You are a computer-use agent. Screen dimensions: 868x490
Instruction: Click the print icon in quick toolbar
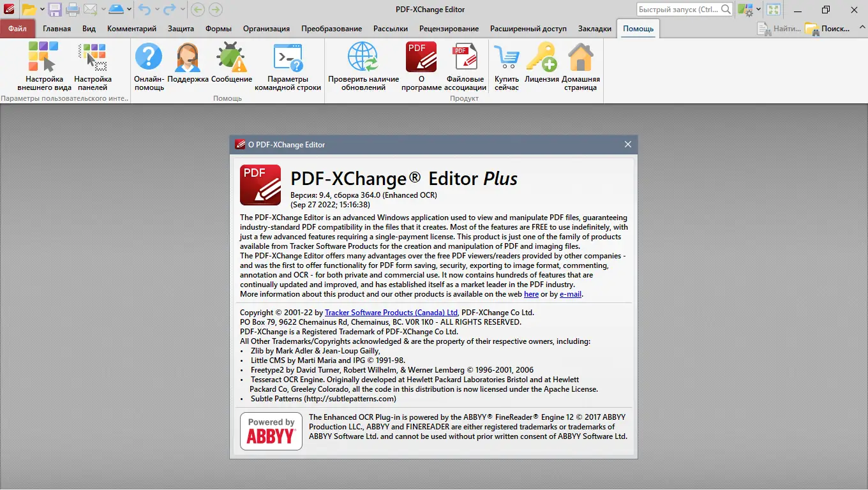[x=73, y=10]
